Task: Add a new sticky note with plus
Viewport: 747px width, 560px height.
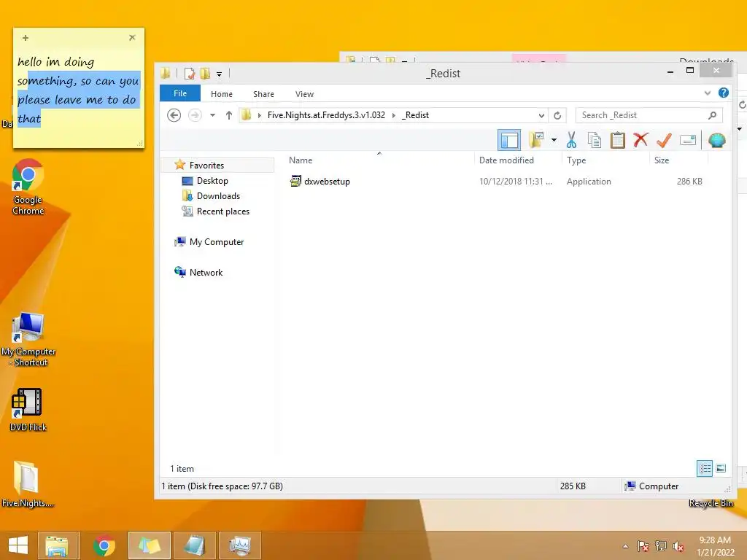Action: [26, 38]
